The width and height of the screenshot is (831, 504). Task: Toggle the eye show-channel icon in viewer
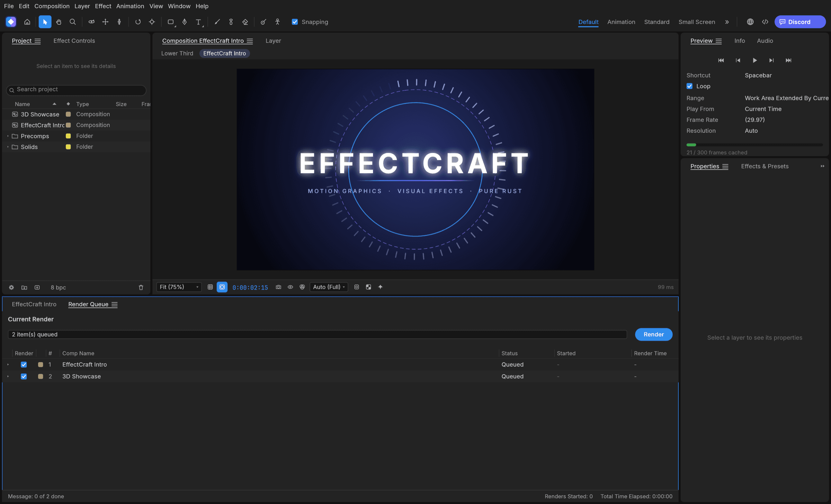pos(290,287)
